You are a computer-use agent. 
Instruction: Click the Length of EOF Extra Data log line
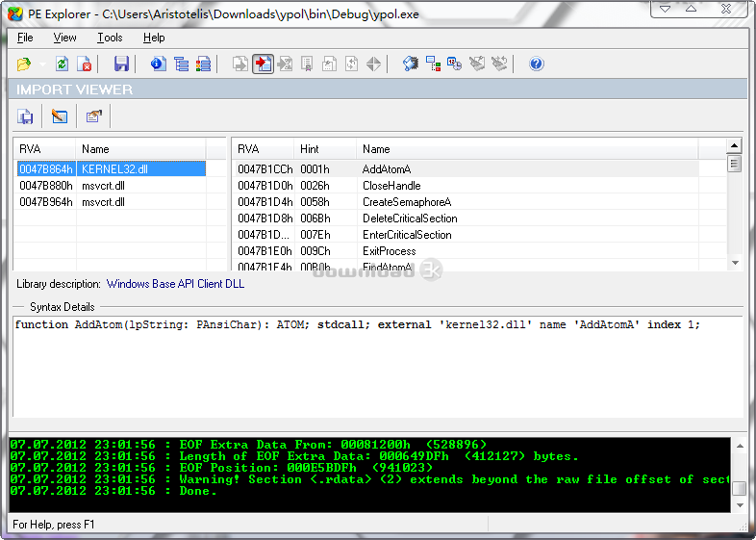tap(294, 456)
